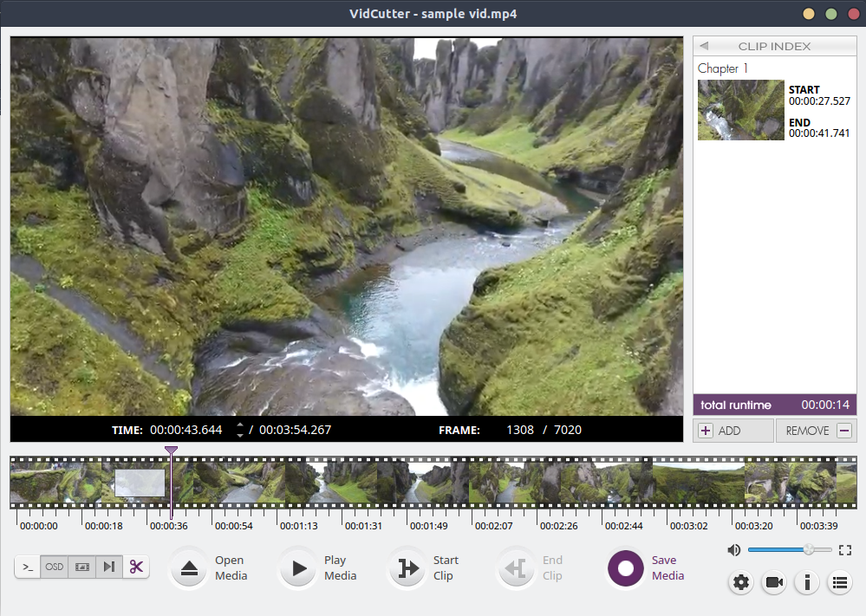Decrease time with the down stepper arrow
This screenshot has height=616, width=866.
239,434
